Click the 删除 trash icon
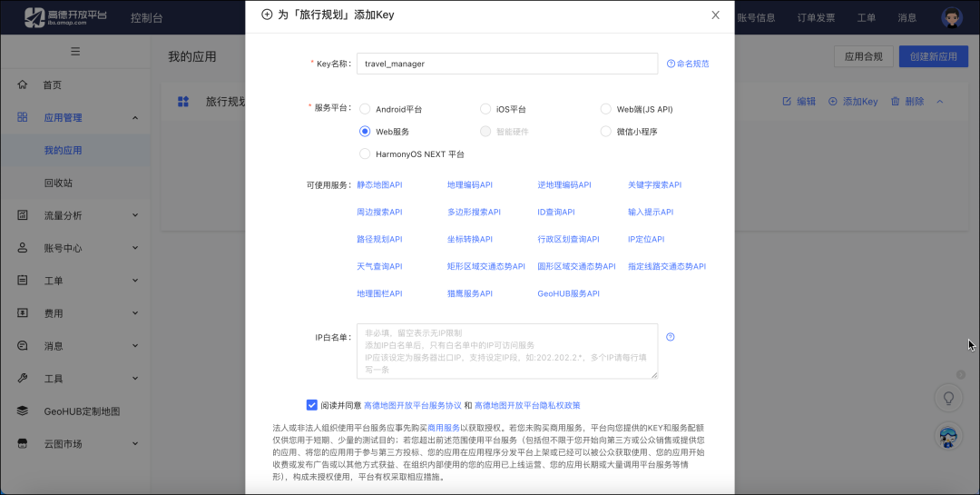980x495 pixels. (x=896, y=102)
